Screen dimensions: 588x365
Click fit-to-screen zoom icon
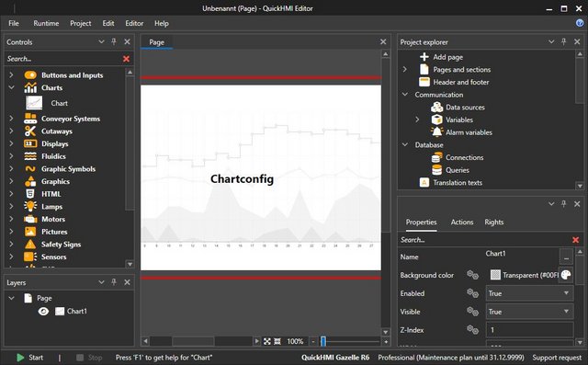[267, 341]
